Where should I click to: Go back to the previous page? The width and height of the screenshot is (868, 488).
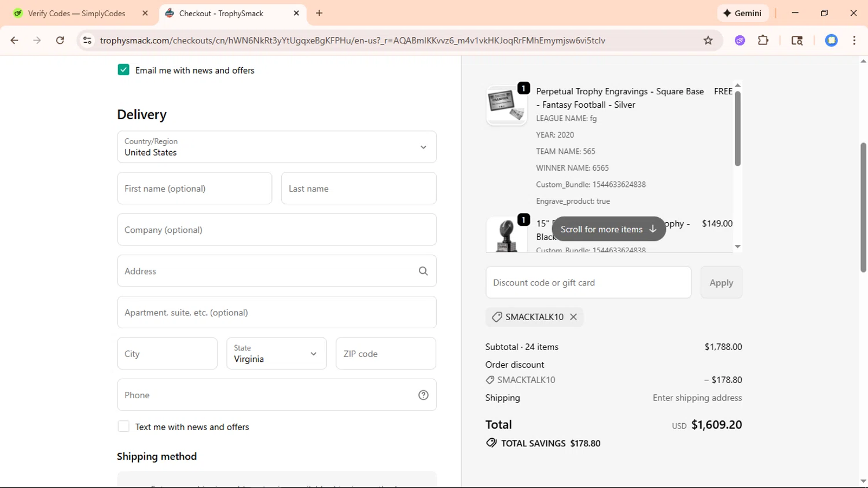click(x=14, y=41)
